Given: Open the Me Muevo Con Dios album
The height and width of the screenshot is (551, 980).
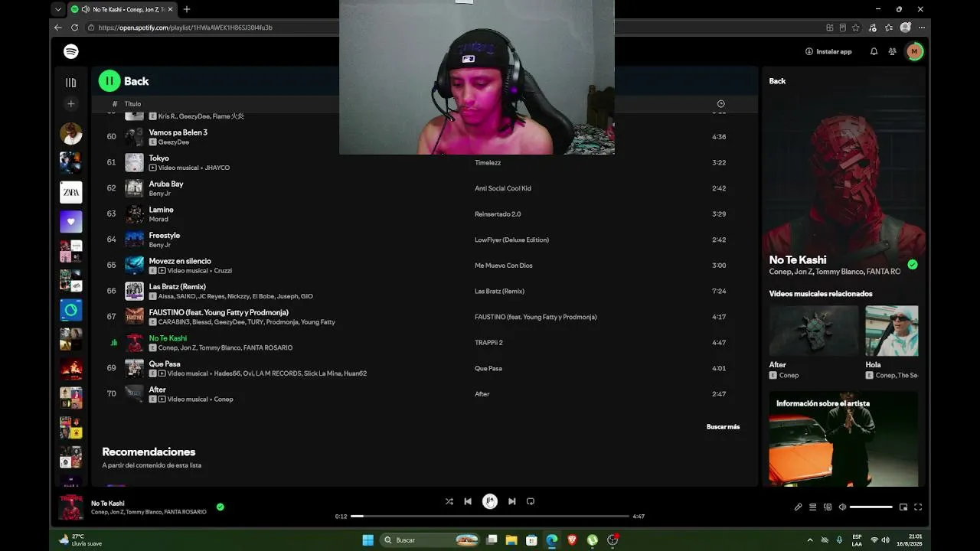Looking at the screenshot, I should click(x=503, y=266).
